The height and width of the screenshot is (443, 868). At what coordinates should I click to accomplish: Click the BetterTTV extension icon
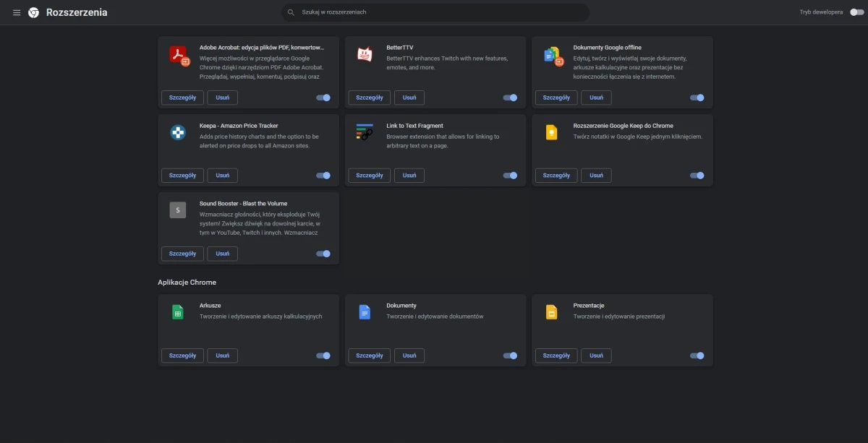coord(365,54)
